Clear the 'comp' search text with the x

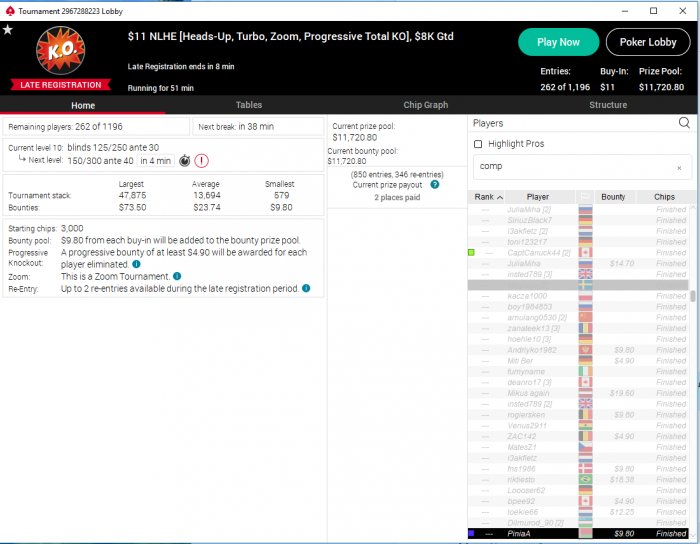pos(679,168)
